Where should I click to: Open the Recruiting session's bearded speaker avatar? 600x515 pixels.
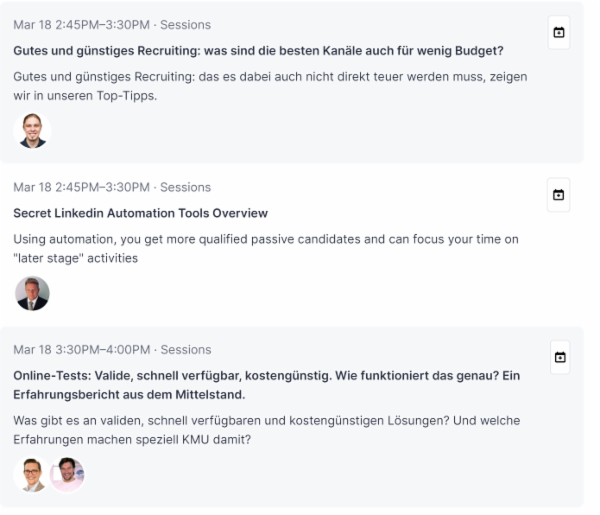[32, 130]
